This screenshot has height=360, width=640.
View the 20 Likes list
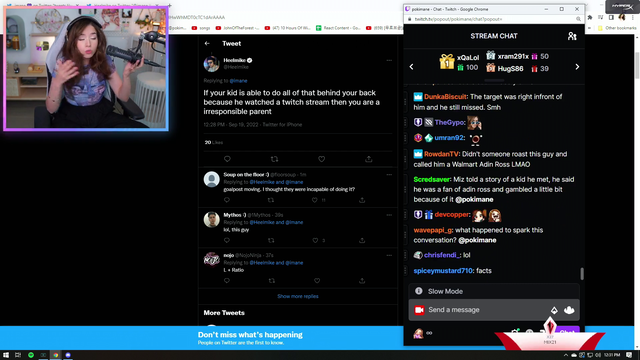214,142
